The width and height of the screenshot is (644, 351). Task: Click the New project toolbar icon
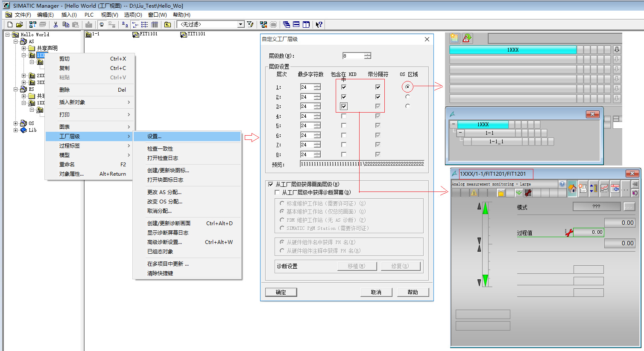click(x=10, y=25)
